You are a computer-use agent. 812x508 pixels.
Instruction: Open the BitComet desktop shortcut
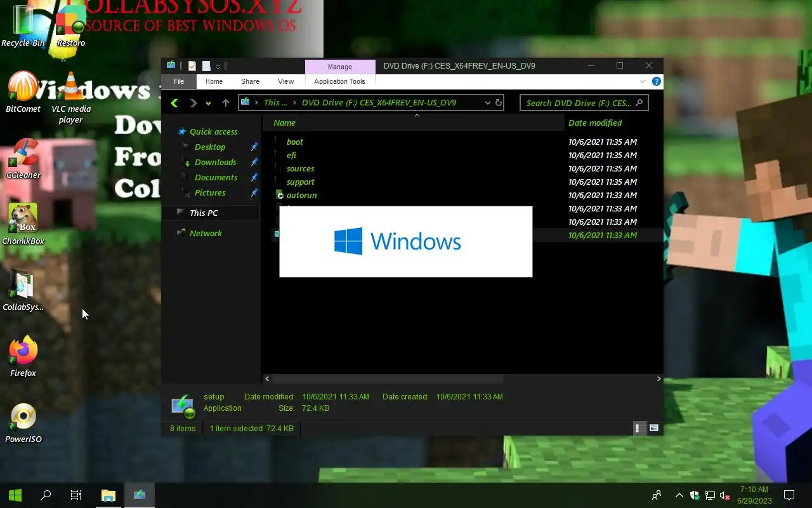(23, 92)
